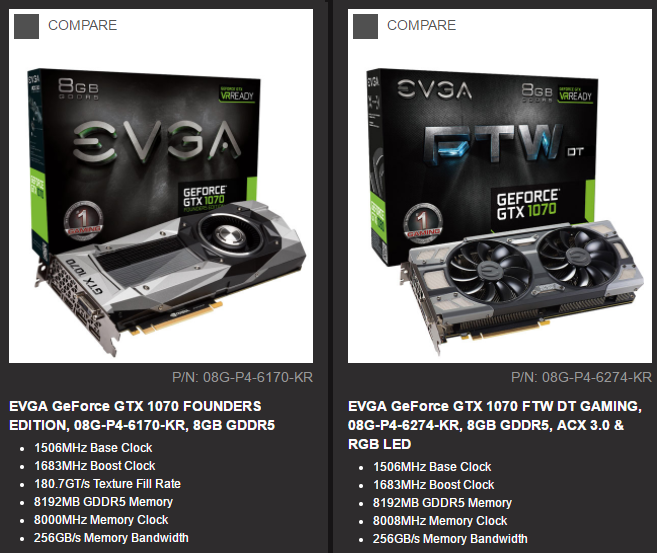Click the COMPARE label above the Founders Edition image
The height and width of the screenshot is (553, 657).
coord(83,26)
